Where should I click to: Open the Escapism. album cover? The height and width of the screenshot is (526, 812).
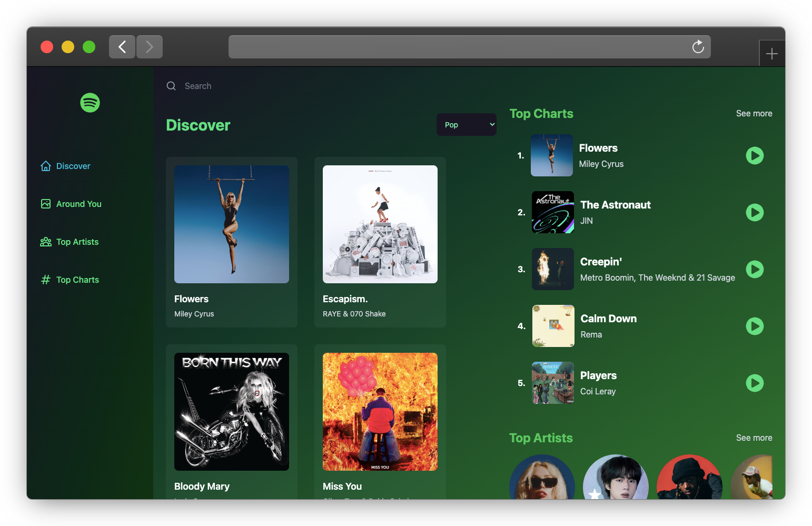pyautogui.click(x=380, y=224)
